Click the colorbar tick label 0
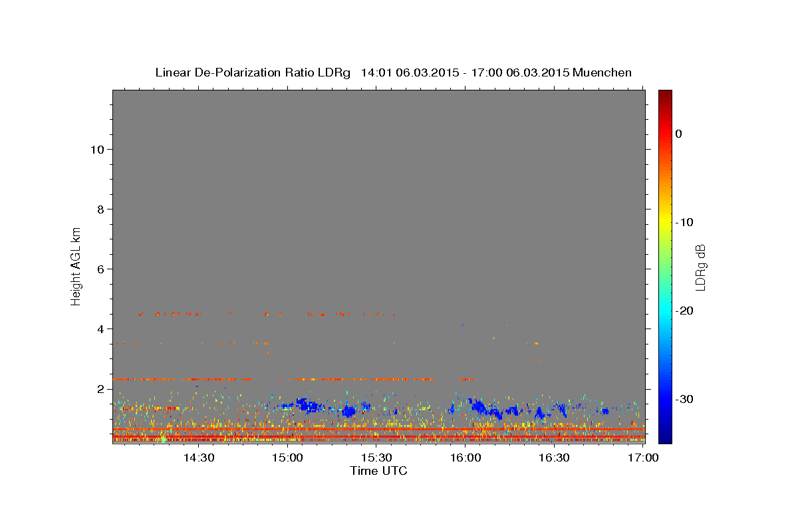This screenshot has width=798, height=532. 679,134
